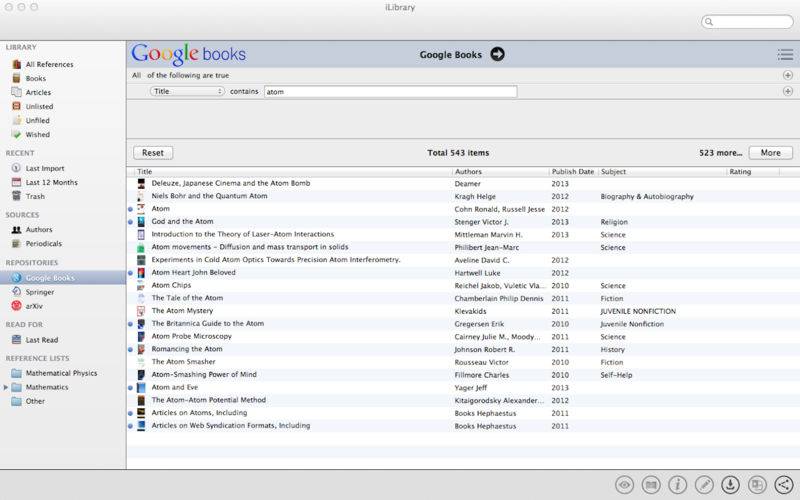Click the download arrow icon
The height and width of the screenshot is (500, 800).
click(731, 485)
